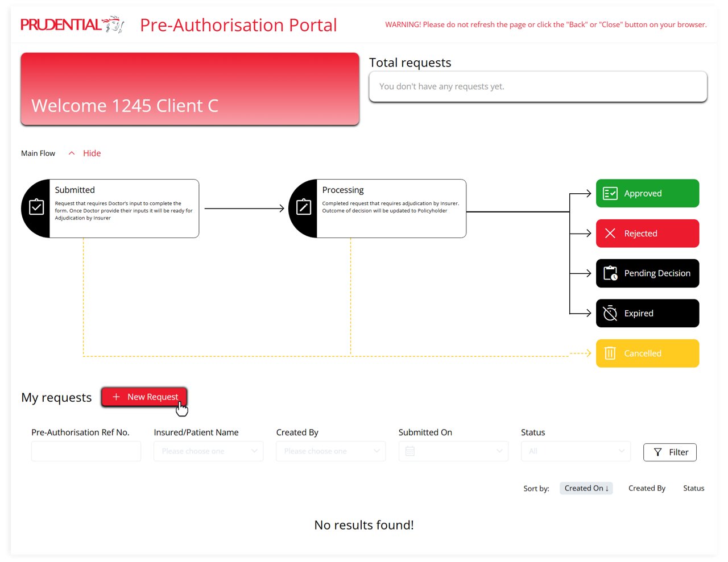Click the Prudential logo
The height and width of the screenshot is (562, 728).
[72, 24]
